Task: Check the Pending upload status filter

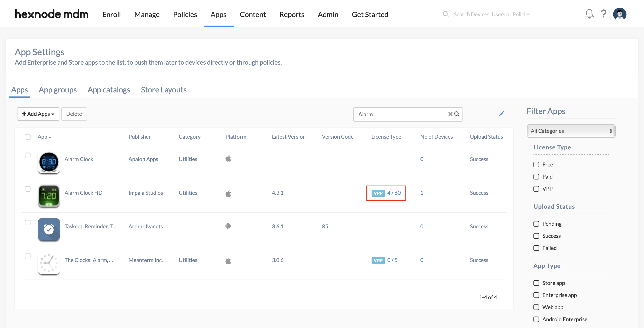Action: (536, 224)
